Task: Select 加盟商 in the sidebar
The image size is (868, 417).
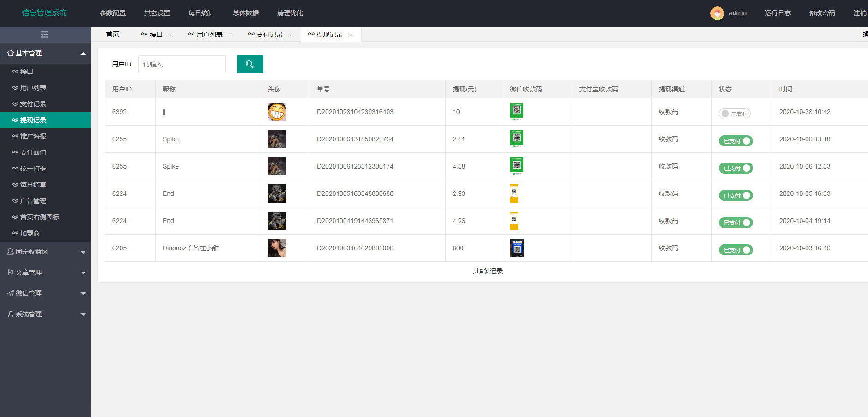Action: tap(45, 233)
